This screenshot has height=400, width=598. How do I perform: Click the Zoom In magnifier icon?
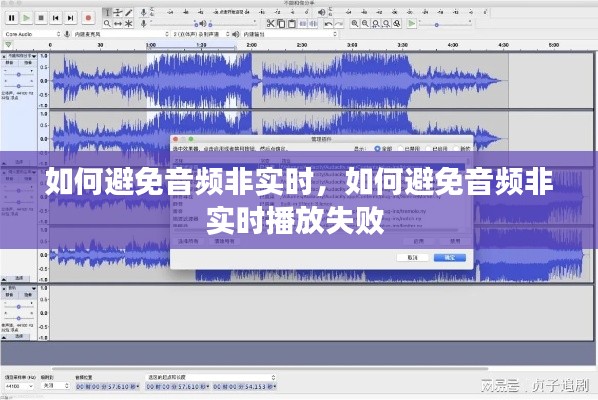[x=355, y=24]
